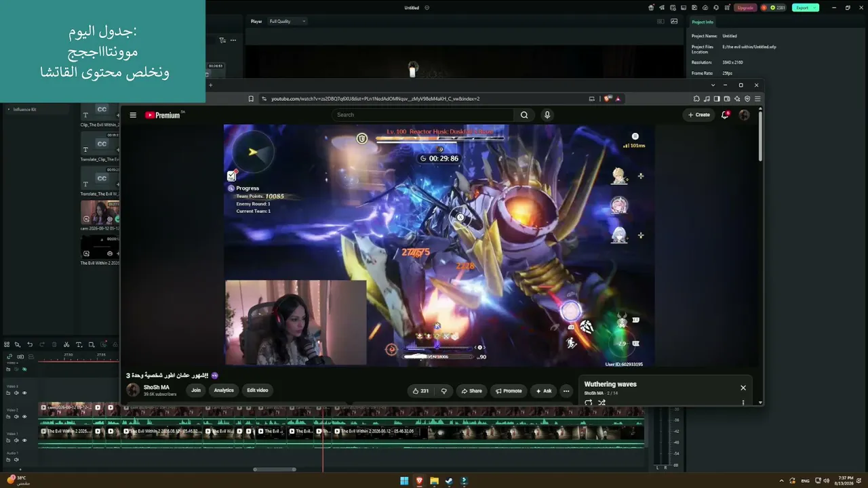Toggle visibility of the Video 2 track
868x488 pixels.
(24, 417)
